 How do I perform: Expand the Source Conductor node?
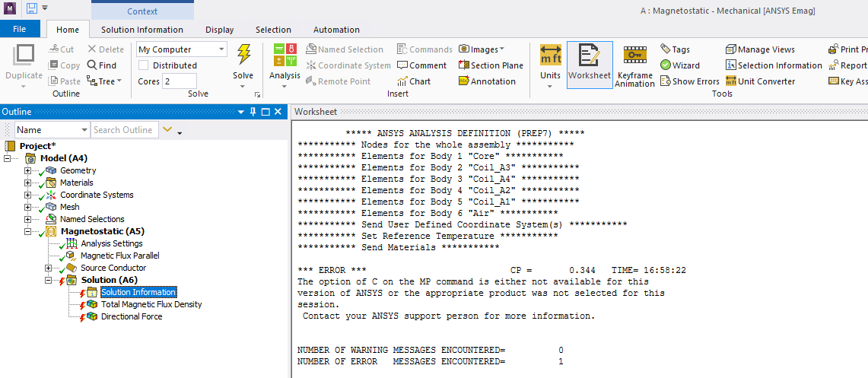point(49,268)
